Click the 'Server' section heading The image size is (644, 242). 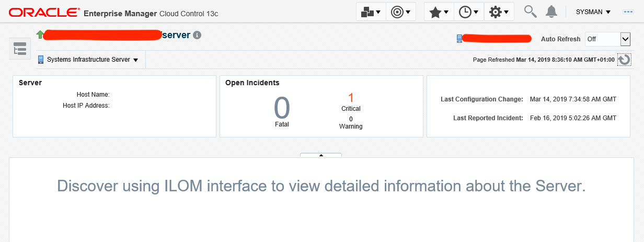[x=30, y=83]
